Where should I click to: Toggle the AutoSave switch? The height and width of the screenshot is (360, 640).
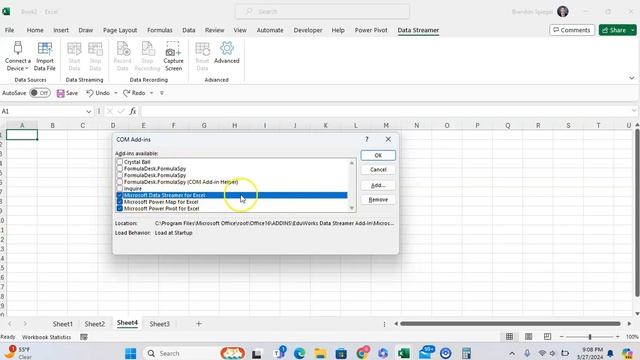(40, 93)
